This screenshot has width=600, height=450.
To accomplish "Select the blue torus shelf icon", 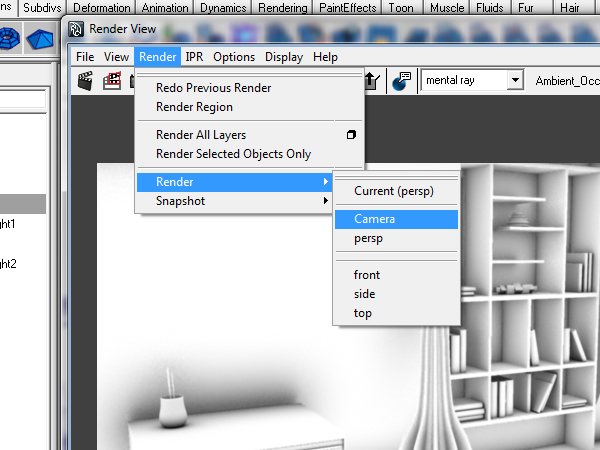I will 10,38.
